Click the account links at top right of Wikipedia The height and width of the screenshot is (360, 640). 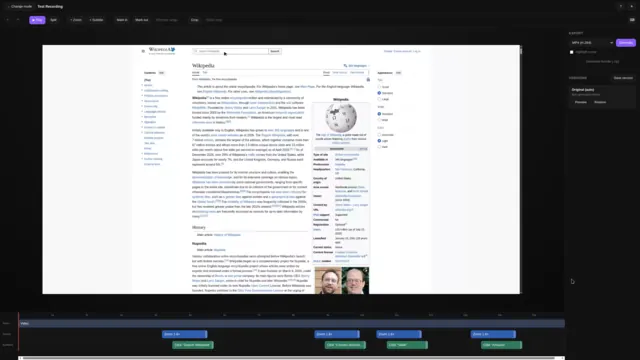[x=402, y=51]
